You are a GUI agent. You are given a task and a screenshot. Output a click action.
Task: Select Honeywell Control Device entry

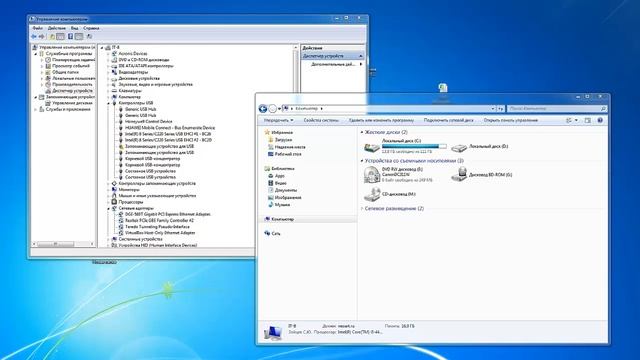[x=145, y=122]
